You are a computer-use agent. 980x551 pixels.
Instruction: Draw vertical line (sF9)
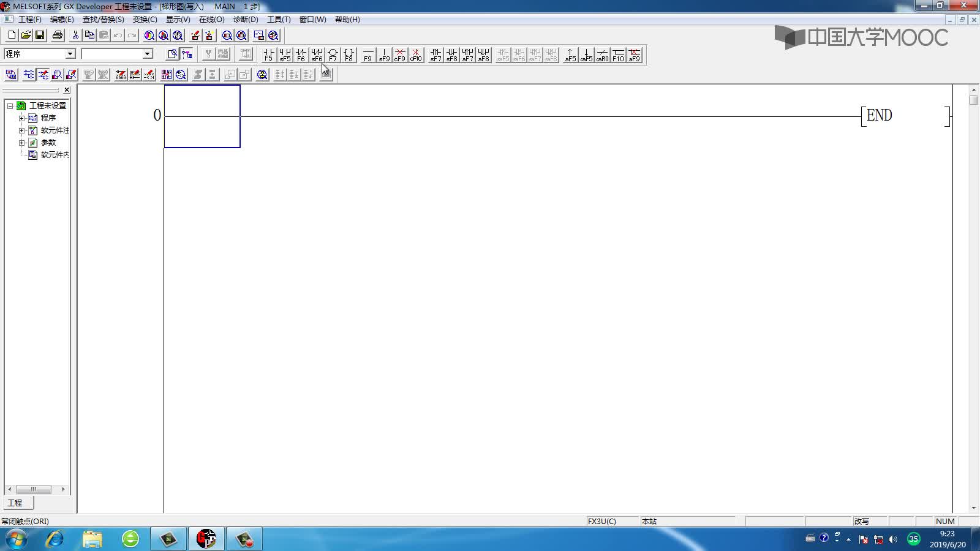384,55
